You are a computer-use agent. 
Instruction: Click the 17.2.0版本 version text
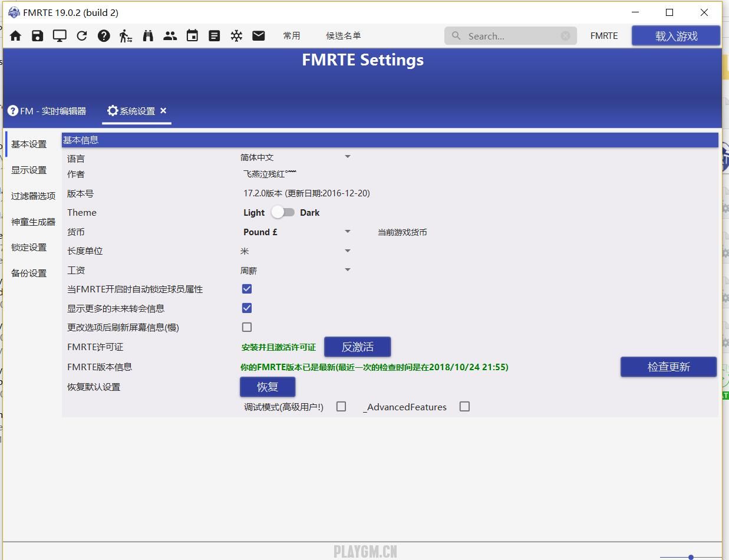point(307,193)
